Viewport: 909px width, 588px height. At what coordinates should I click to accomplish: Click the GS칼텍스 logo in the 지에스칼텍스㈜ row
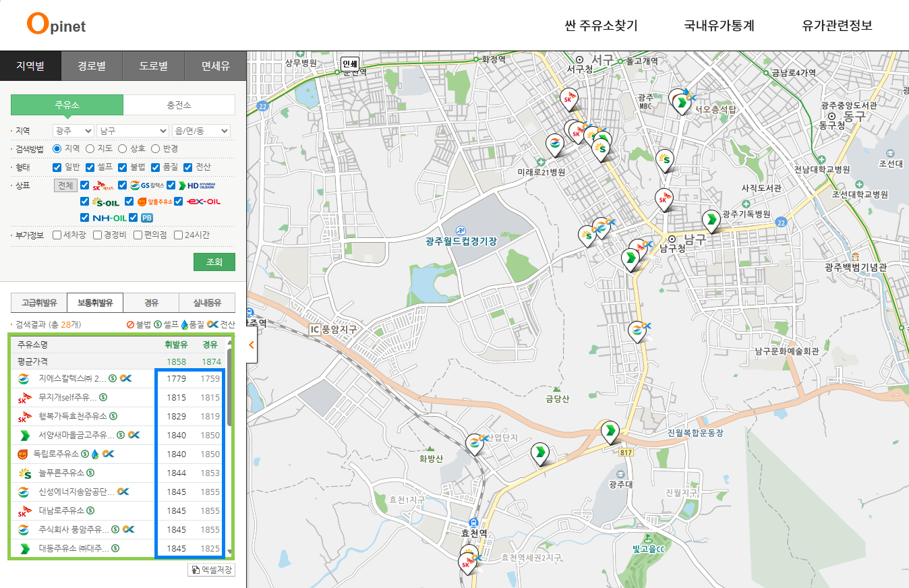[24, 378]
